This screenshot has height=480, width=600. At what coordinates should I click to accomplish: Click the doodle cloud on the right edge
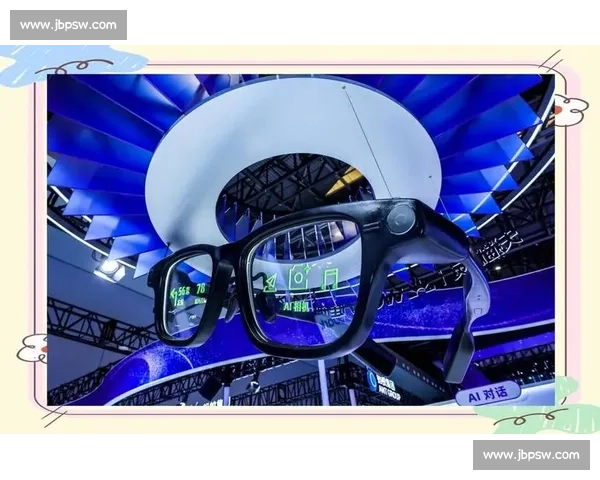point(571,108)
